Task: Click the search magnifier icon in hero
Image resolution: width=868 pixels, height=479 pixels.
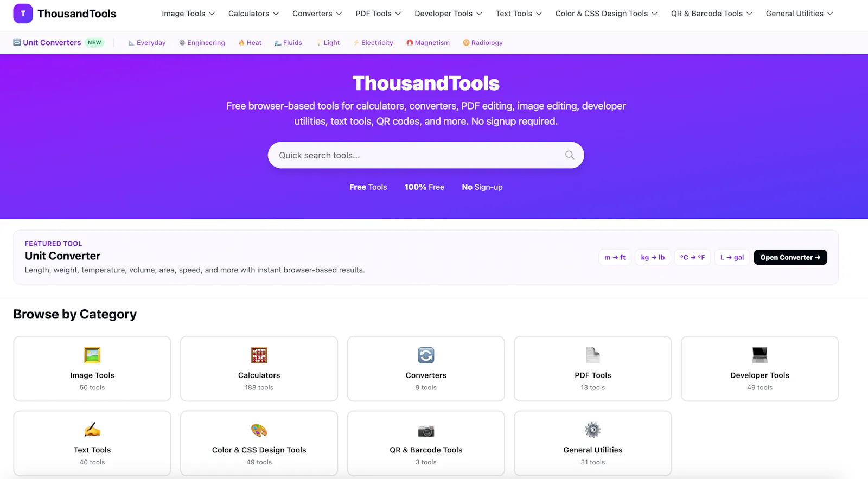Action: click(570, 155)
